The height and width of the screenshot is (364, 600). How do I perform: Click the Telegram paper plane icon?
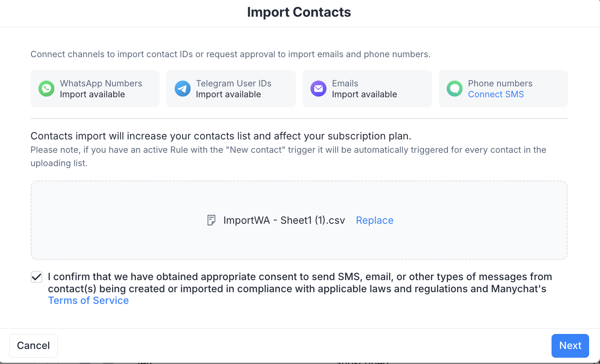183,88
